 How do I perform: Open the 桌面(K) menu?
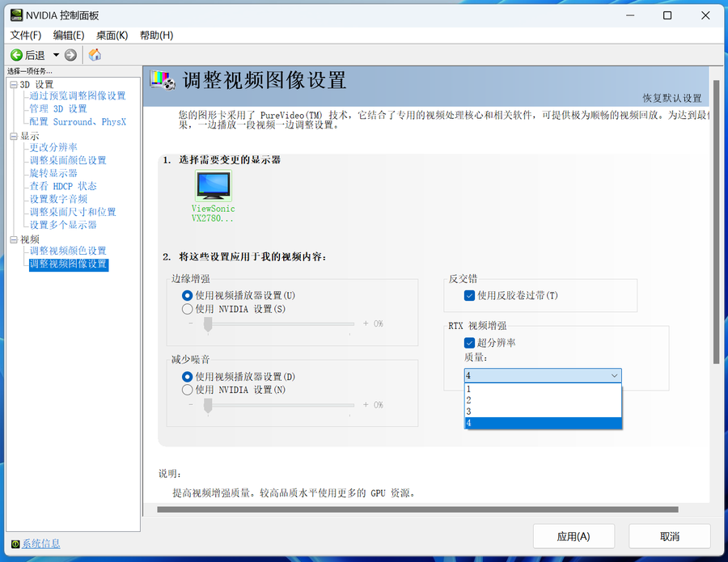click(x=112, y=36)
